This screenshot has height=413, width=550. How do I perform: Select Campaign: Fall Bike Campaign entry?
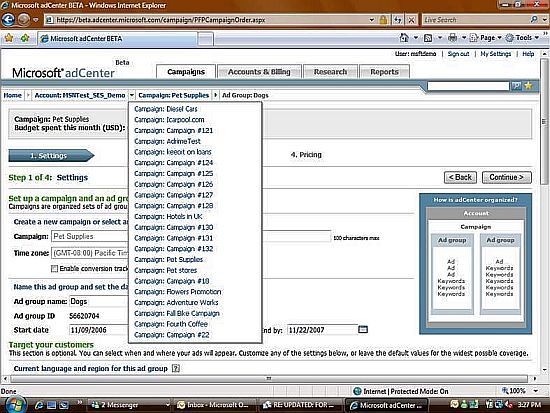point(177,313)
